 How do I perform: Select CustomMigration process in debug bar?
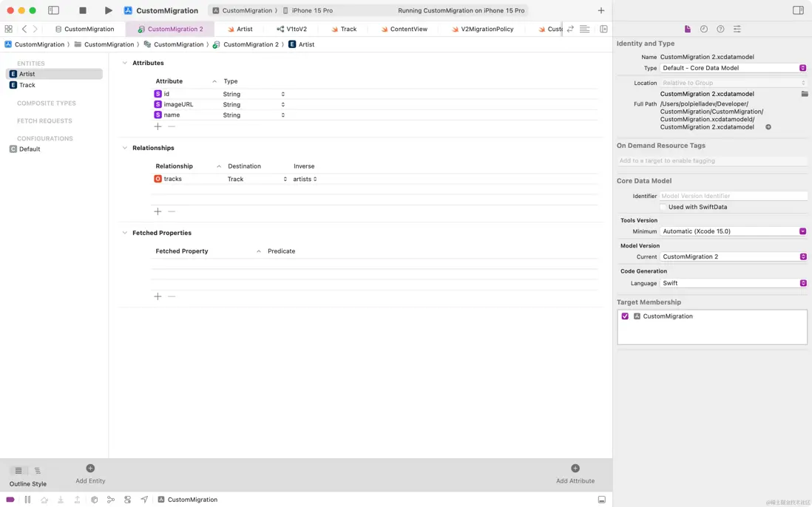click(x=187, y=500)
